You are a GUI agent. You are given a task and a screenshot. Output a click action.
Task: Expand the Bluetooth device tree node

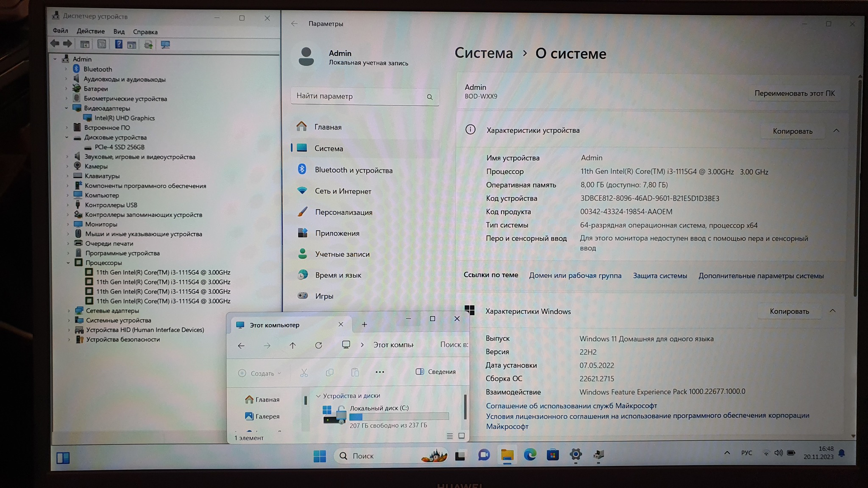point(66,69)
